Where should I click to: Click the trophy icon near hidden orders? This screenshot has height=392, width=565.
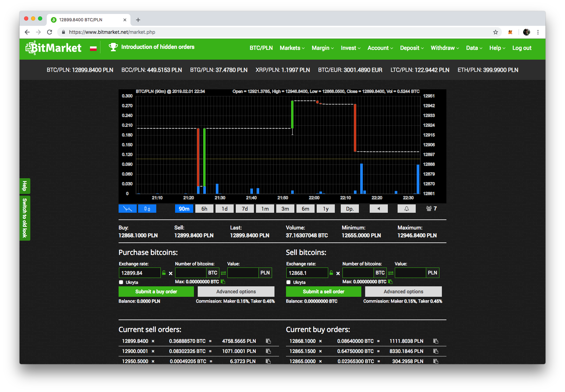[x=113, y=47]
